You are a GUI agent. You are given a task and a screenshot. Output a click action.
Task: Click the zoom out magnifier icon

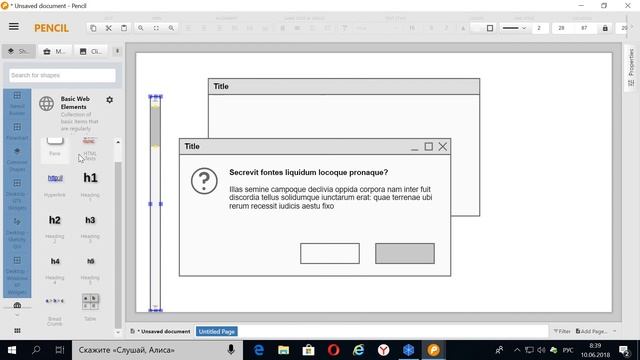point(171,28)
